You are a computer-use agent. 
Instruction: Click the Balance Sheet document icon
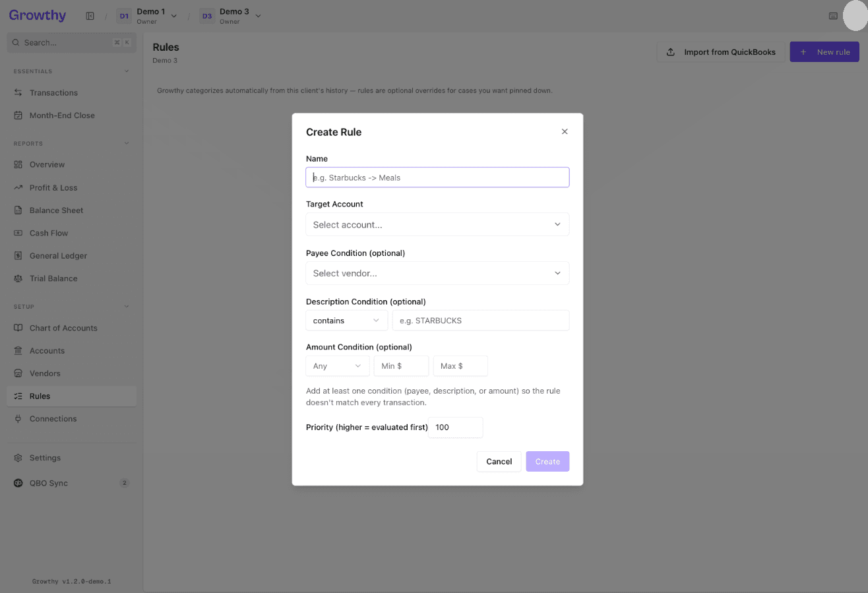pos(18,210)
